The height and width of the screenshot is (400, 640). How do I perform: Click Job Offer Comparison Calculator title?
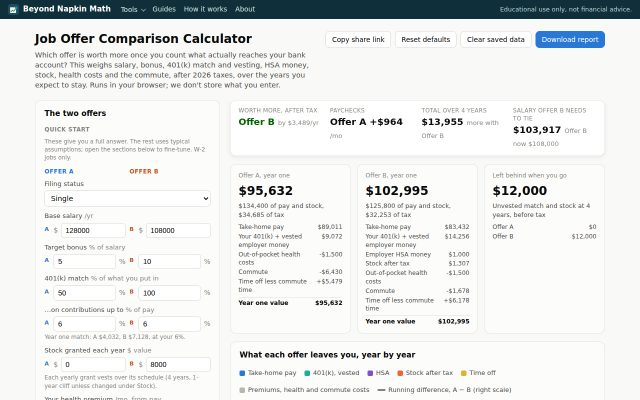coord(143,38)
